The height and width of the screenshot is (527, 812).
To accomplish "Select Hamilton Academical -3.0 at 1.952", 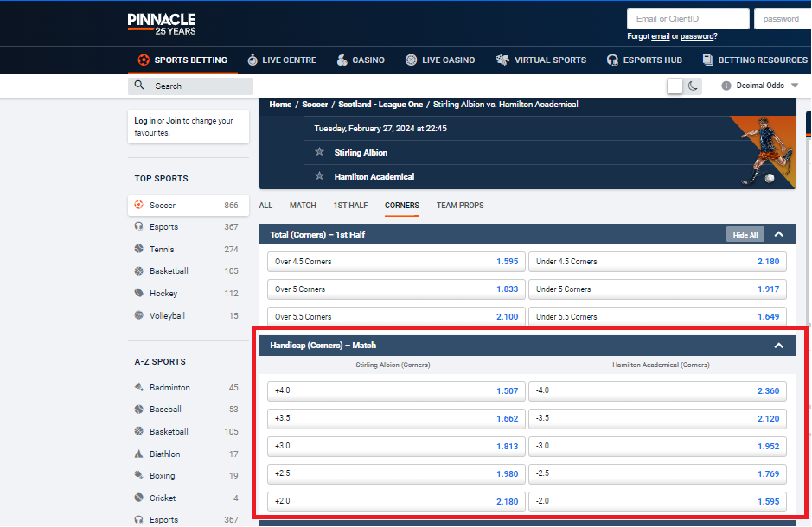I will tap(657, 447).
